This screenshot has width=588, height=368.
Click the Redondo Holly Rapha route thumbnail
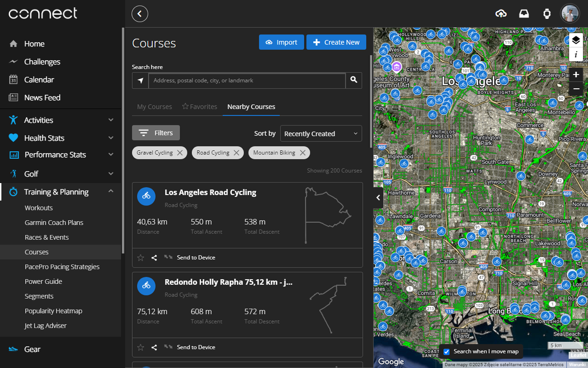pos(329,305)
